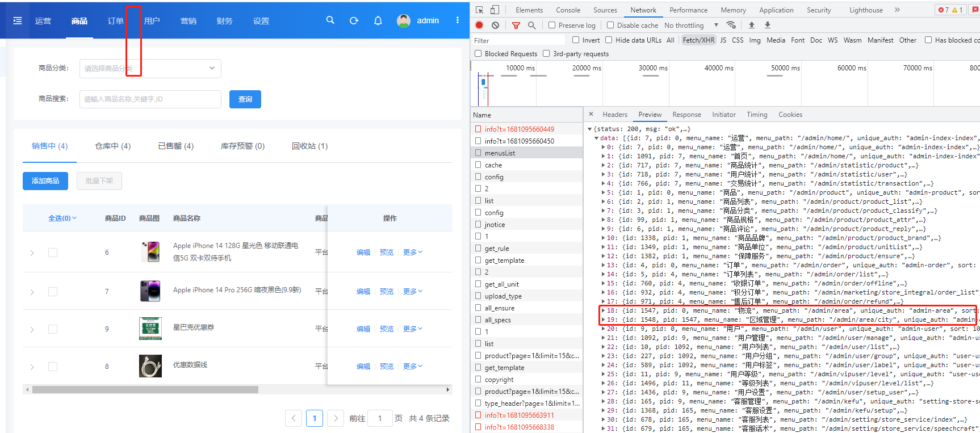Viewport: 980px width, 433px height.
Task: Toggle Disable cache checkbox
Action: (610, 25)
